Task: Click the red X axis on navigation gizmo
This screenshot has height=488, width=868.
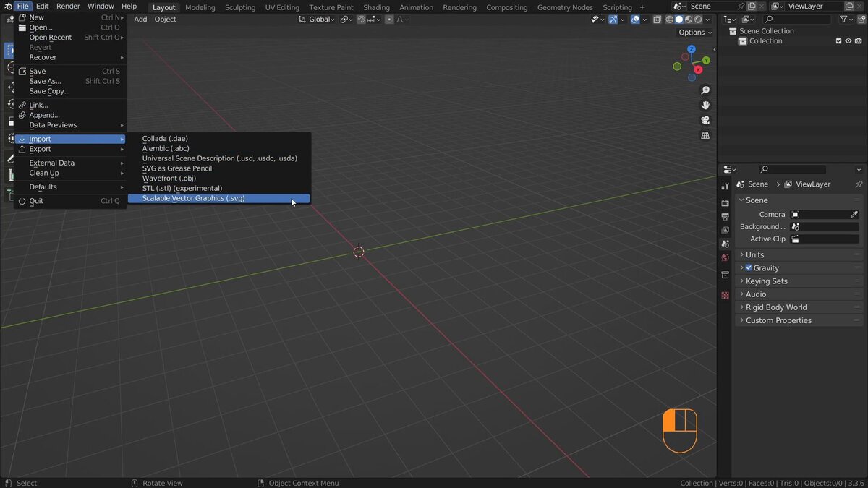Action: click(x=698, y=70)
